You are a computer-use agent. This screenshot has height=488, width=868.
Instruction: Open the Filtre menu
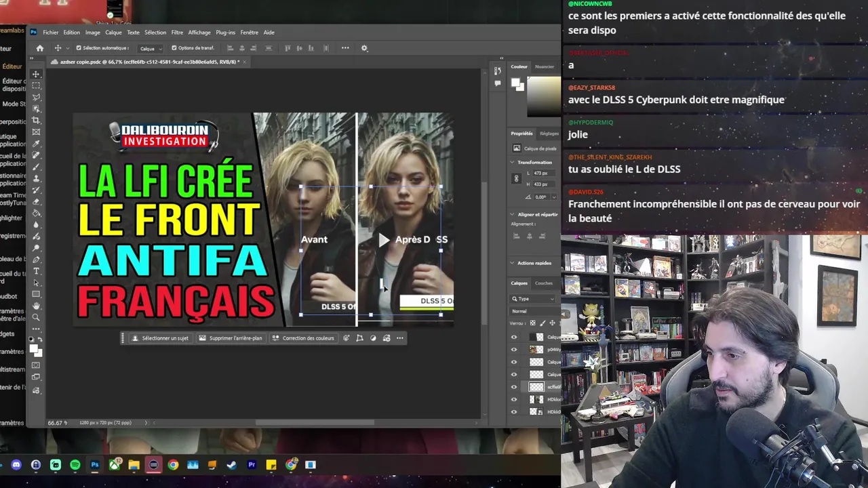[x=177, y=33]
